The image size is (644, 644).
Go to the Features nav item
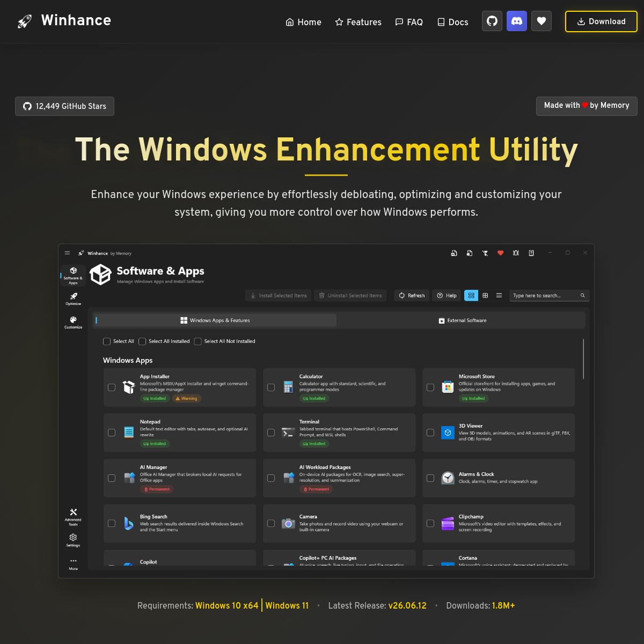click(x=358, y=22)
